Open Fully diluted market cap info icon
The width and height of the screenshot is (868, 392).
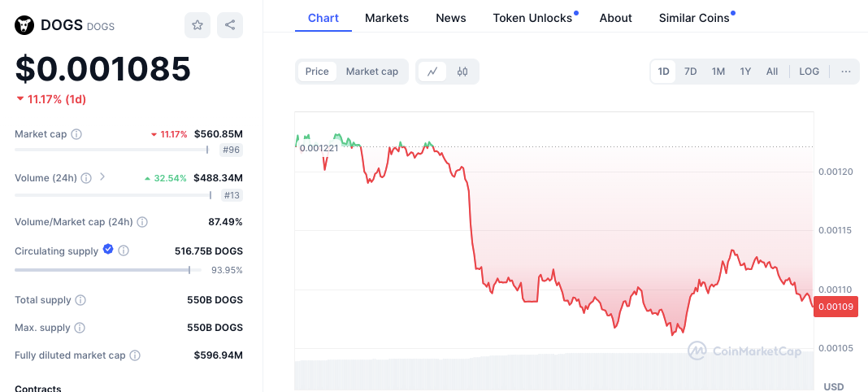point(135,355)
